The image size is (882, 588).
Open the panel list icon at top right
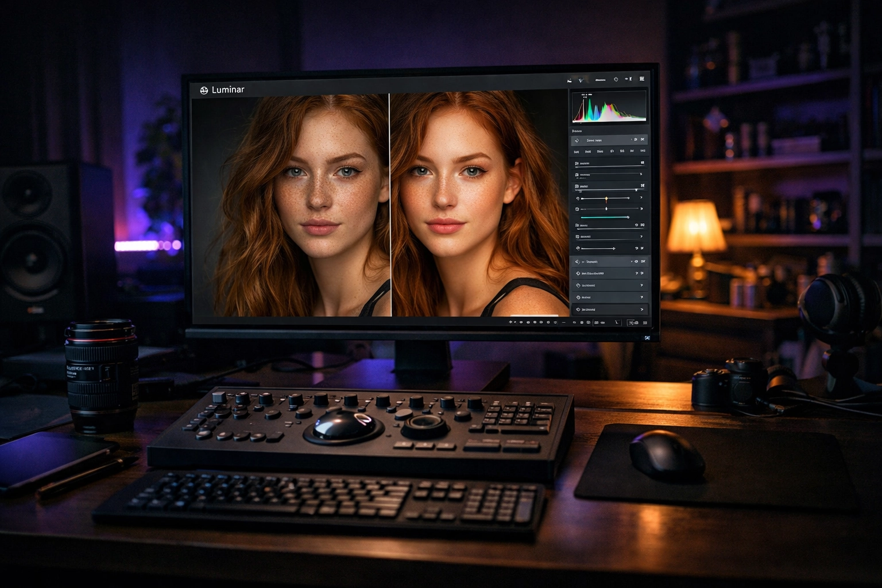643,79
